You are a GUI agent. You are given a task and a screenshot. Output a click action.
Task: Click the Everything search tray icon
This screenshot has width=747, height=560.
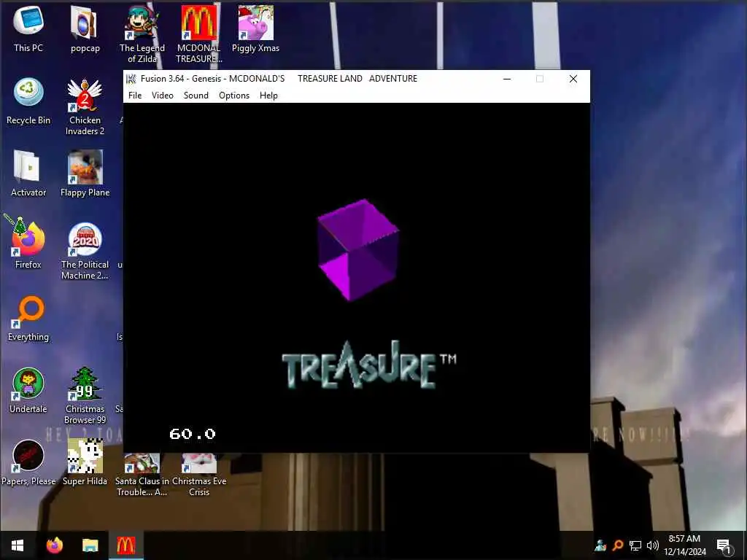tap(618, 545)
